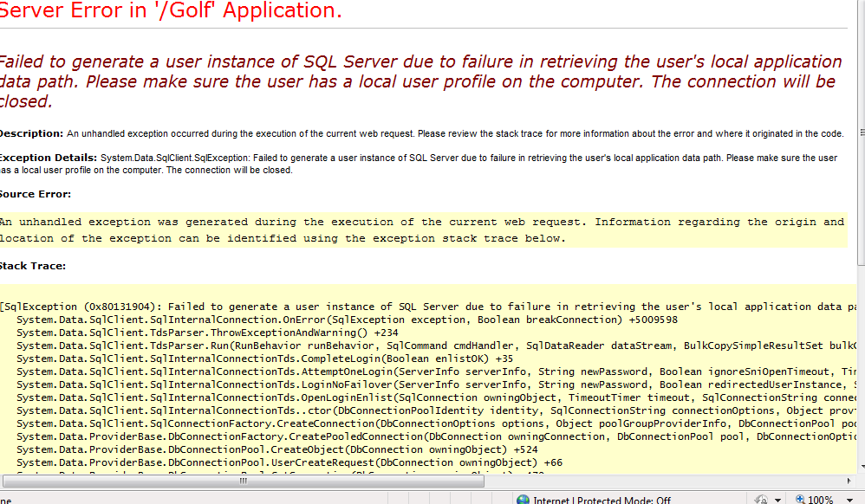Image resolution: width=865 pixels, height=504 pixels.
Task: Open dropdown arrow beside the security icon
Action: click(777, 500)
